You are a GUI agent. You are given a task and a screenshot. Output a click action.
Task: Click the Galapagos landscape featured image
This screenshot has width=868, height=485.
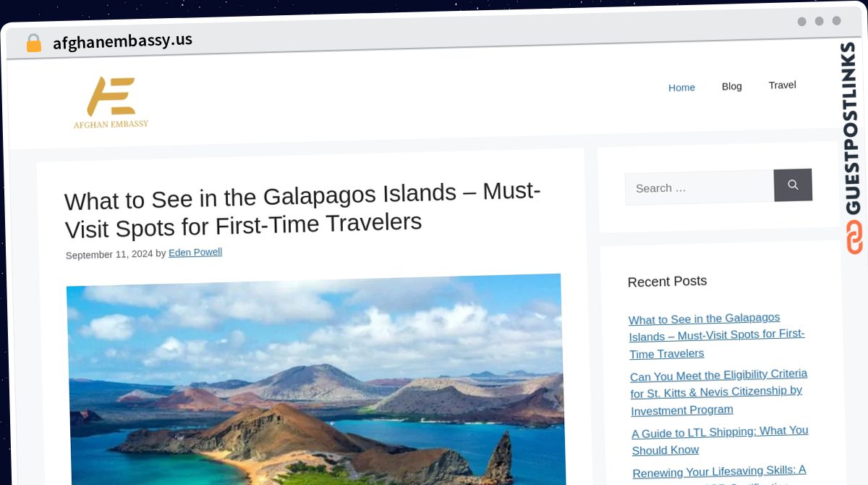[x=315, y=380]
